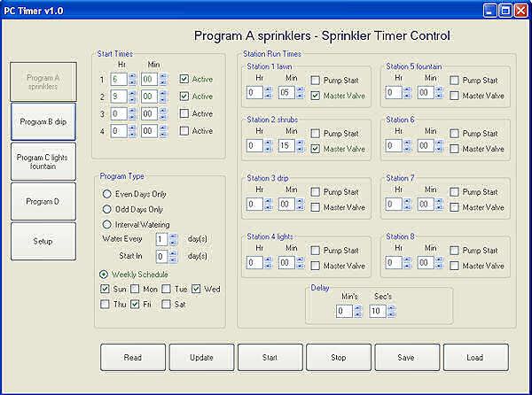Check Thu in weekly schedule
Image resolution: width=532 pixels, height=395 pixels.
coord(105,304)
